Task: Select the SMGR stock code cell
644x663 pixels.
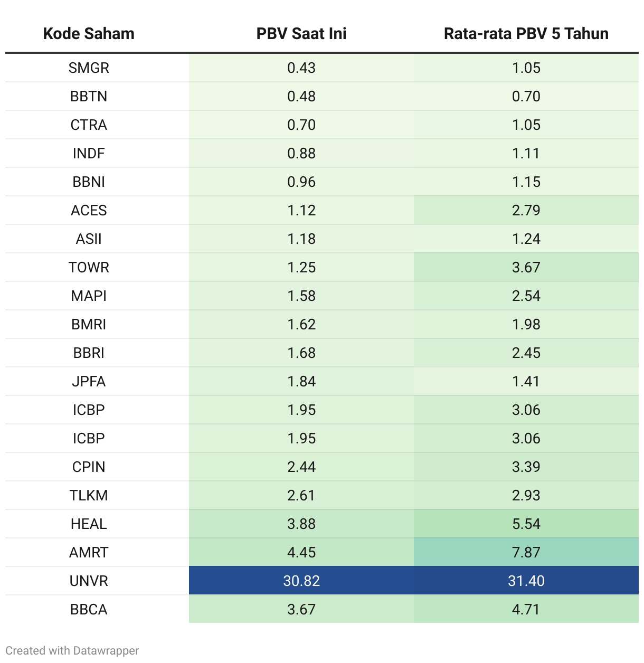Action: (x=89, y=68)
